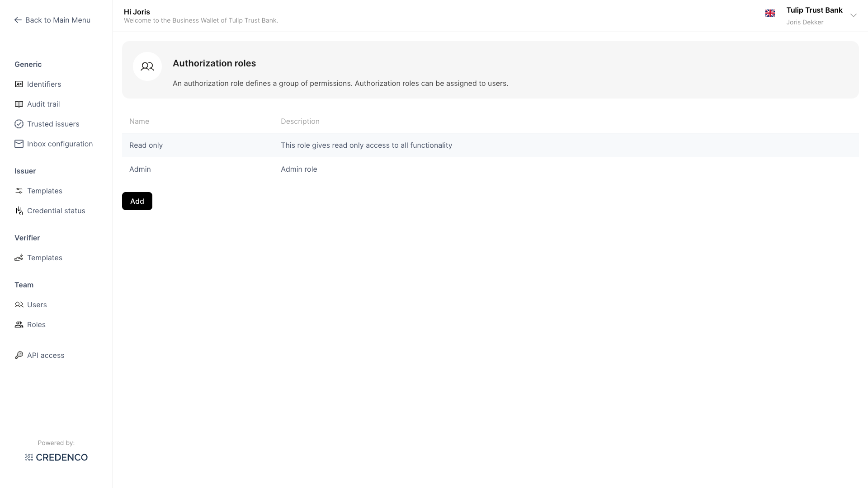
Task: Open the Admin role row
Action: (140, 169)
